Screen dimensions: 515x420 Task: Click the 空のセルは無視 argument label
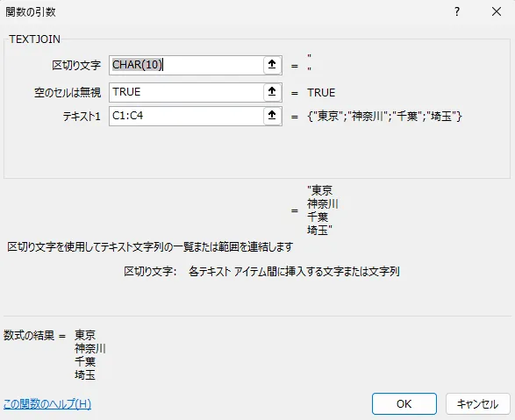68,93
